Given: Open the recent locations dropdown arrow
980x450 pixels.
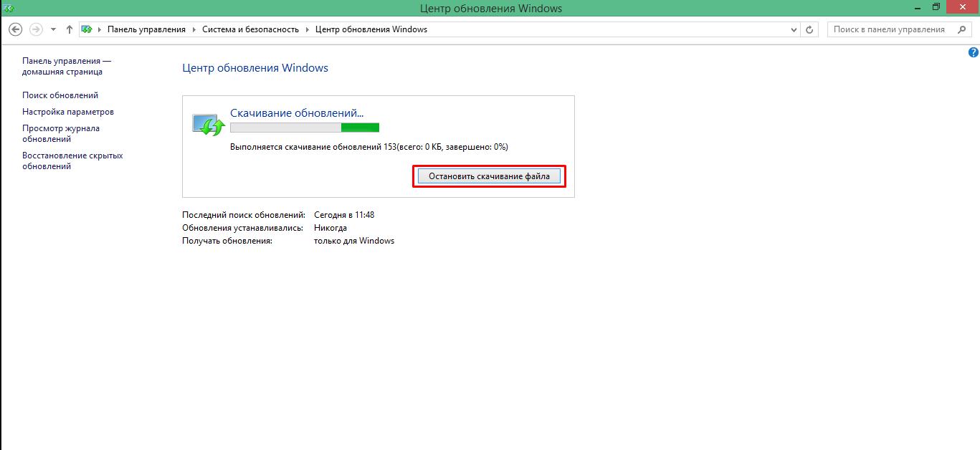Looking at the screenshot, I should click(x=54, y=29).
